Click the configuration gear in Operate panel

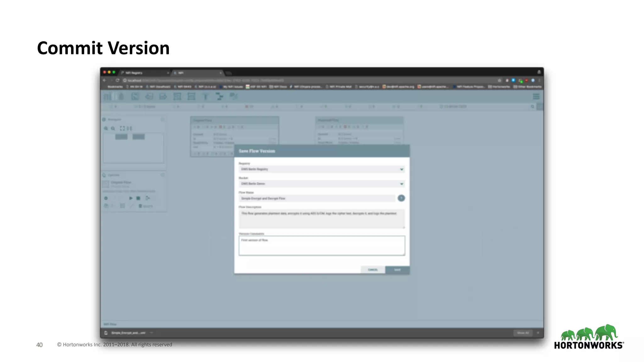(x=106, y=198)
